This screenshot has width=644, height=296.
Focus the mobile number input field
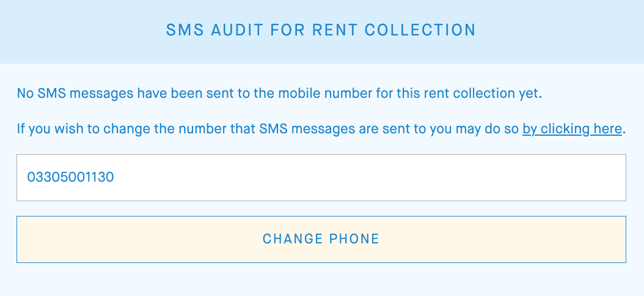pos(321,177)
